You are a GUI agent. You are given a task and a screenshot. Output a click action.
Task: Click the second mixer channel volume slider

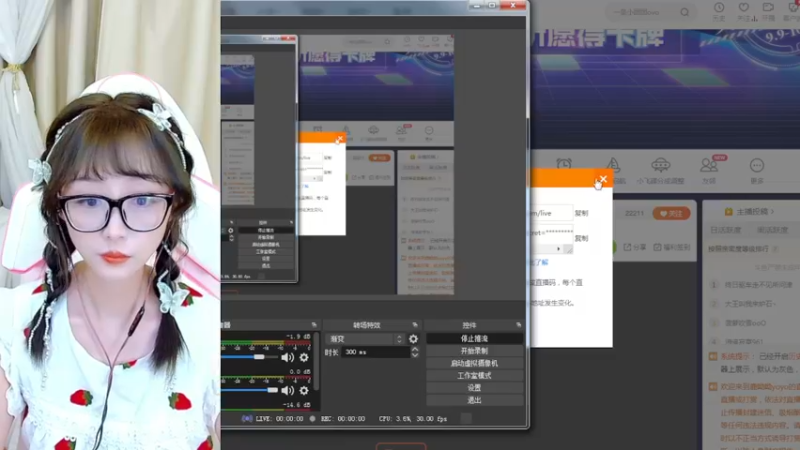click(249, 390)
